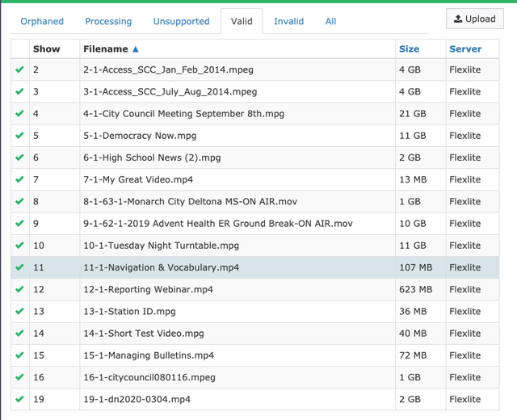This screenshot has width=517, height=420.
Task: Click the Upload button
Action: 475,19
